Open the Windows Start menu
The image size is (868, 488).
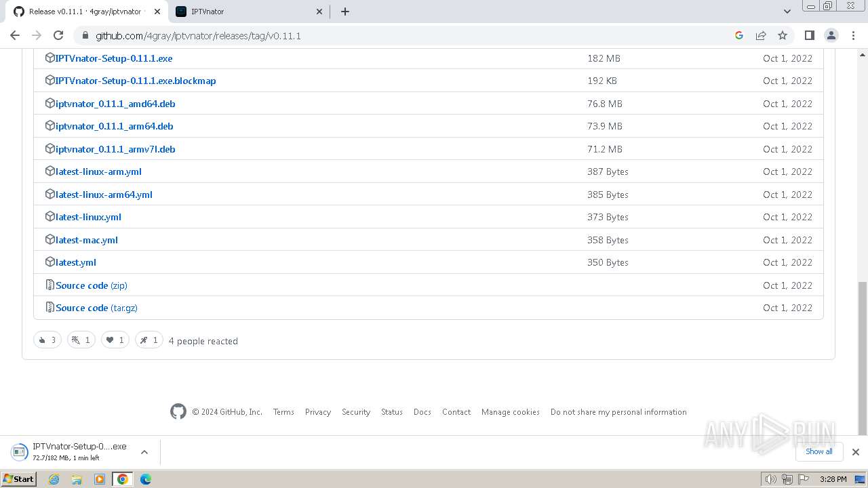tap(19, 479)
